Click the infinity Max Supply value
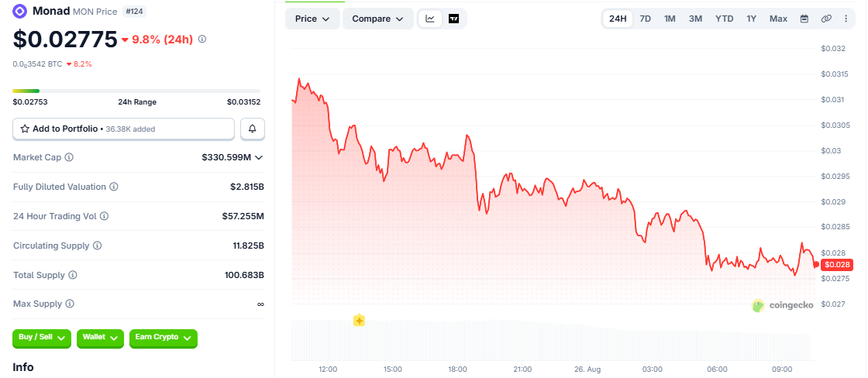Image resolution: width=868 pixels, height=378 pixels. point(260,304)
